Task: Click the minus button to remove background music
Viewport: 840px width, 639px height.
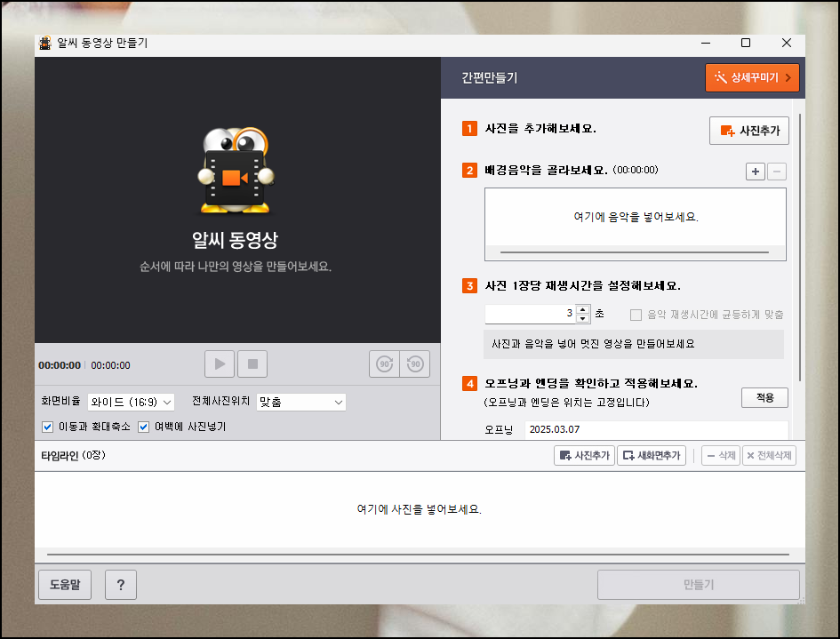Action: (x=777, y=172)
